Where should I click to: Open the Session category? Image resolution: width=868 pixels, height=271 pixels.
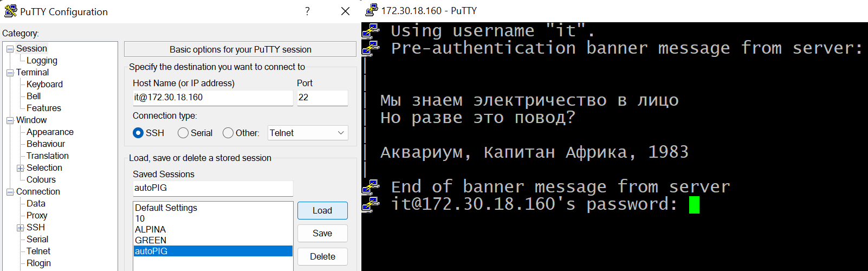coord(31,48)
